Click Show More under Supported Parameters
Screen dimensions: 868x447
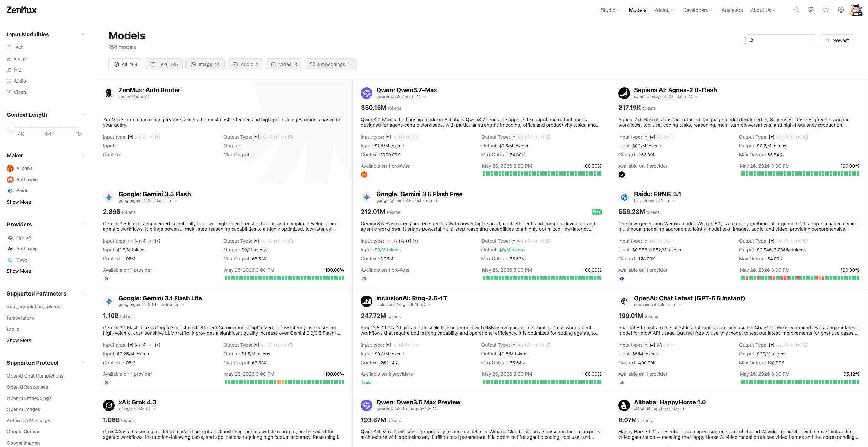pos(19,340)
